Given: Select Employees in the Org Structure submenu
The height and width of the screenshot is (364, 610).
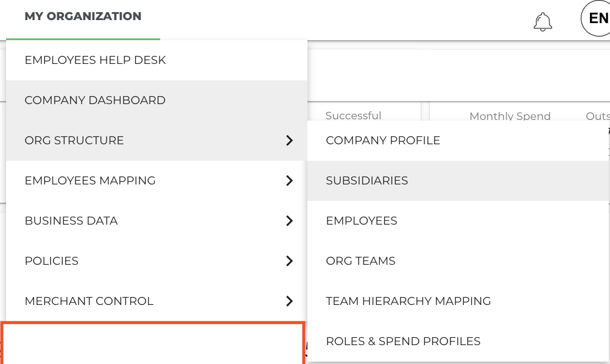Looking at the screenshot, I should (x=458, y=220).
